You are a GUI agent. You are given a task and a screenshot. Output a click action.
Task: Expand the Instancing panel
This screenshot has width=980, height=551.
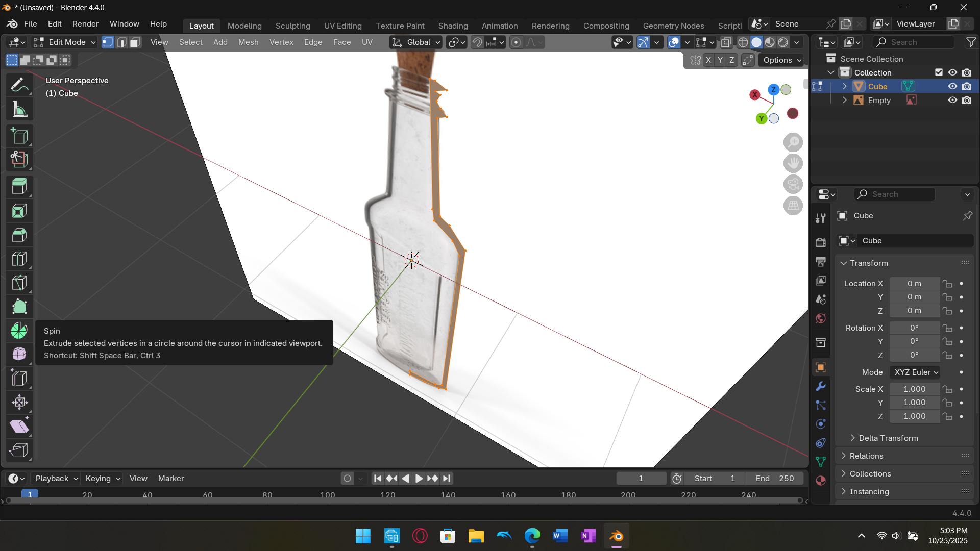click(x=869, y=492)
